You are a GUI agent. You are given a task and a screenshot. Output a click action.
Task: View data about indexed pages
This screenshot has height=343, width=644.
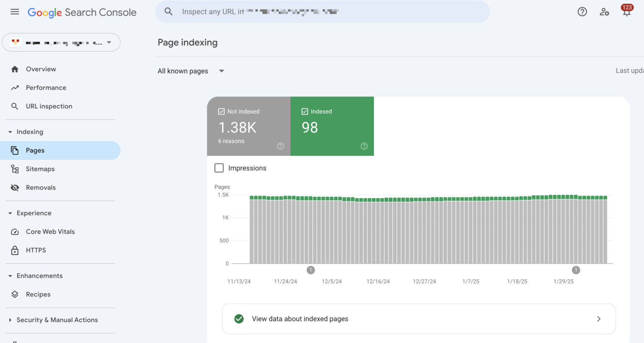coord(300,319)
